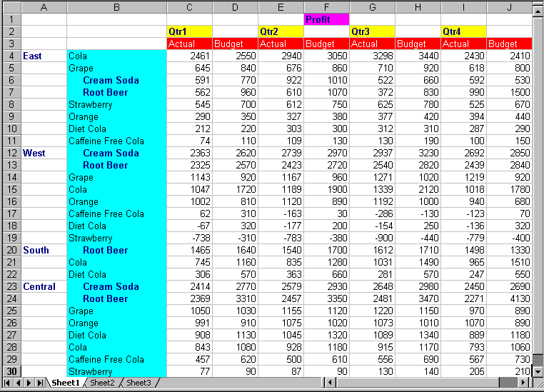544x392 pixels.
Task: Jump to the last sheet tab arrow
Action: click(40, 383)
